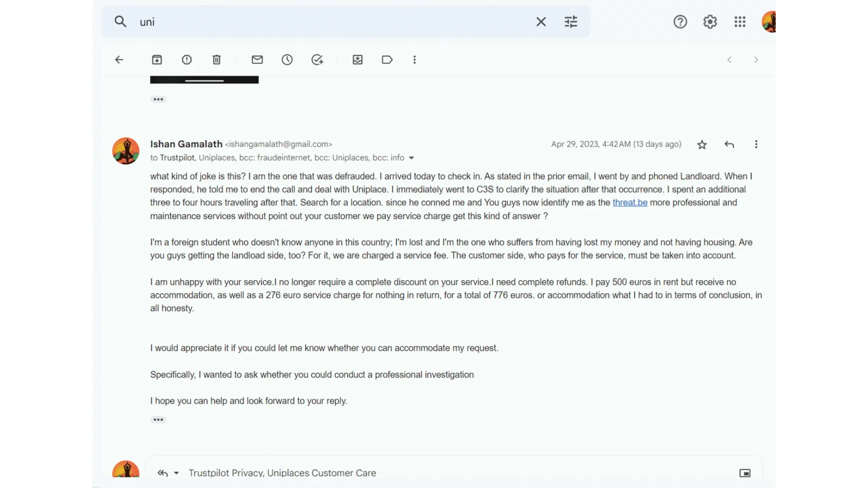This screenshot has height=488, width=868.
Task: Expand the collapsed quoted text above the message
Action: coord(158,99)
